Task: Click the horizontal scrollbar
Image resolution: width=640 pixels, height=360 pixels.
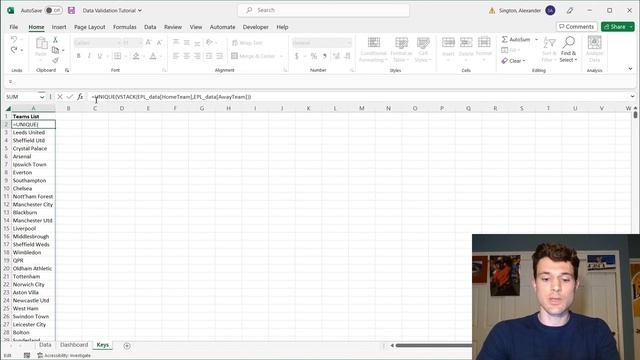Action: click(433, 346)
